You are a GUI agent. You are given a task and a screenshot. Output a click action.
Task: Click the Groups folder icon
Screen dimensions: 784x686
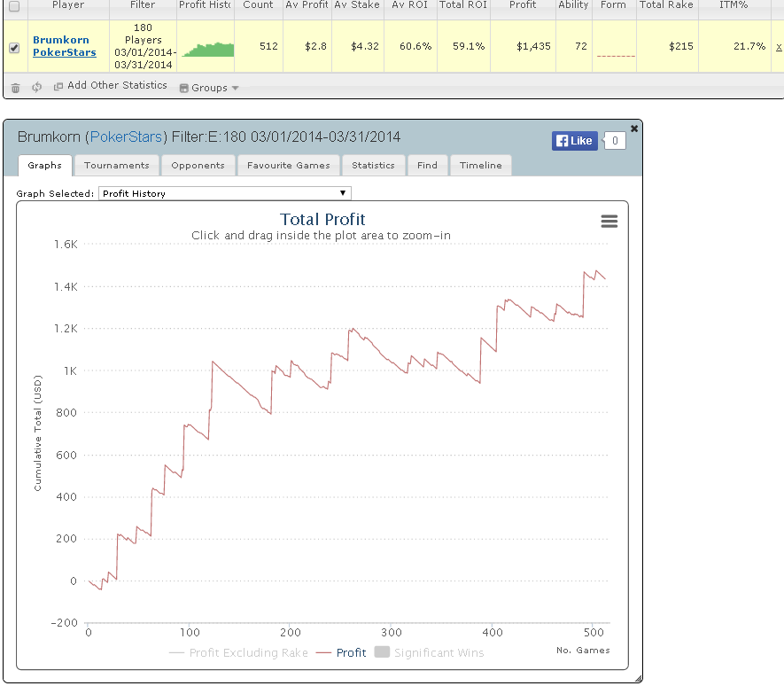click(x=184, y=88)
